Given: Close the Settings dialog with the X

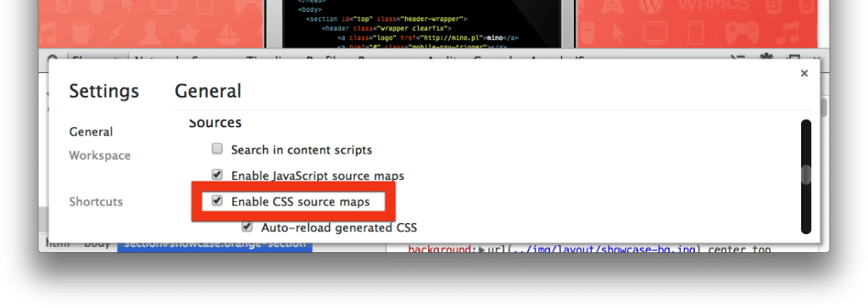Looking at the screenshot, I should click(804, 73).
